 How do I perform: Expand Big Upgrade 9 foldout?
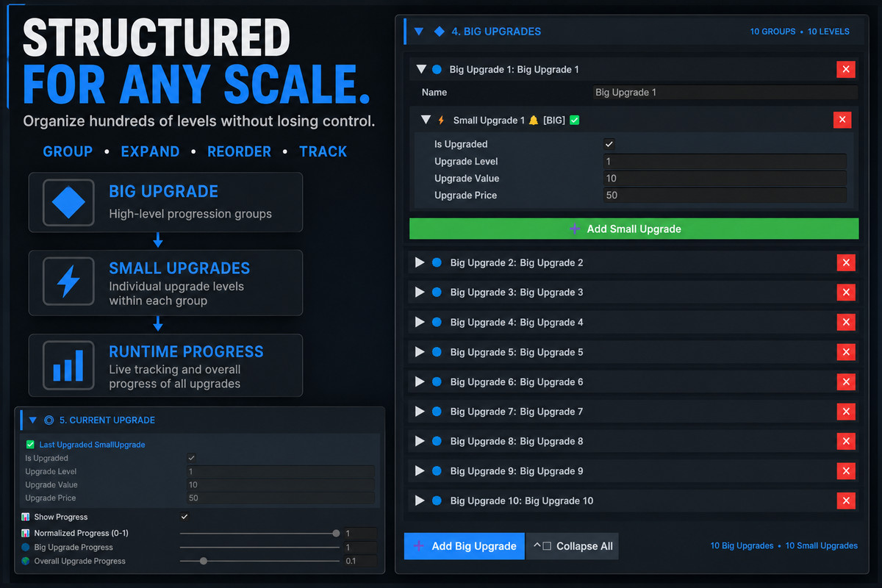coord(420,471)
